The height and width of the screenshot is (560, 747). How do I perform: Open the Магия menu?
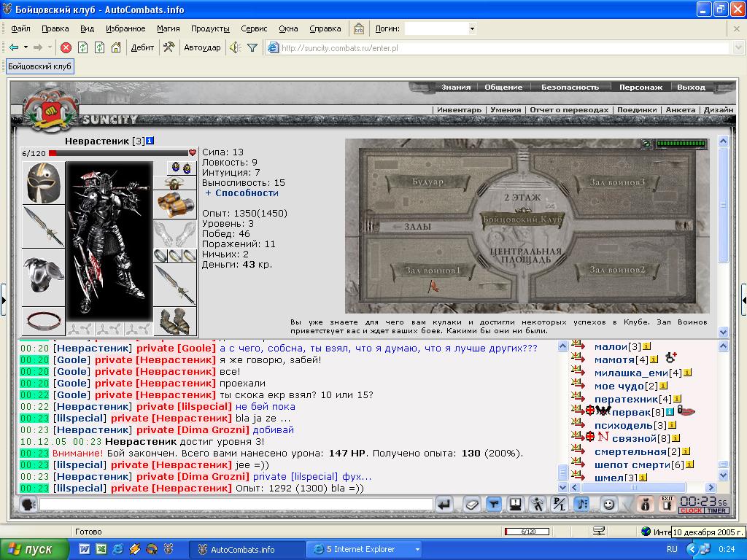pyautogui.click(x=169, y=28)
